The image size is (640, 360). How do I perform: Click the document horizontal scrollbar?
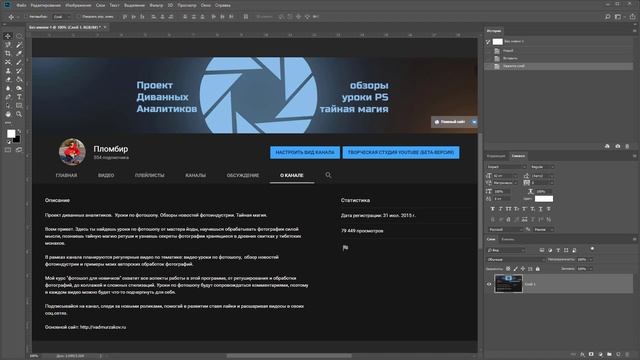tap(289, 356)
